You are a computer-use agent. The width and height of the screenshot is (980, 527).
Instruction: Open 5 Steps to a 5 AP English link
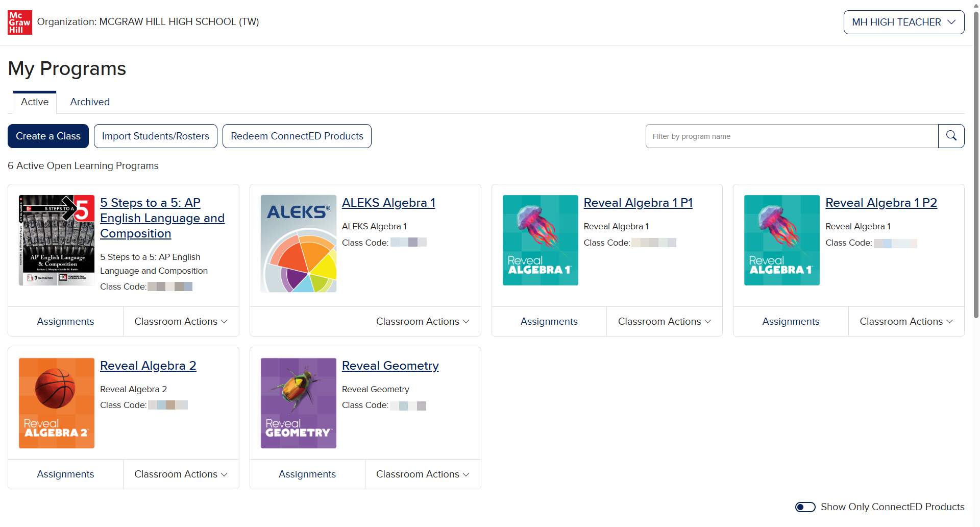click(x=162, y=218)
